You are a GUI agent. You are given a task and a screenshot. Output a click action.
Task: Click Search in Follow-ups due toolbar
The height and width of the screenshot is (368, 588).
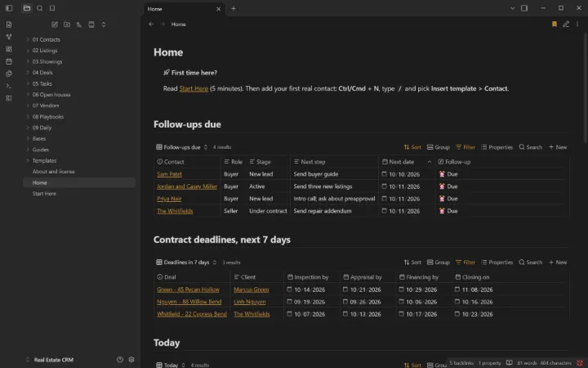pyautogui.click(x=530, y=147)
